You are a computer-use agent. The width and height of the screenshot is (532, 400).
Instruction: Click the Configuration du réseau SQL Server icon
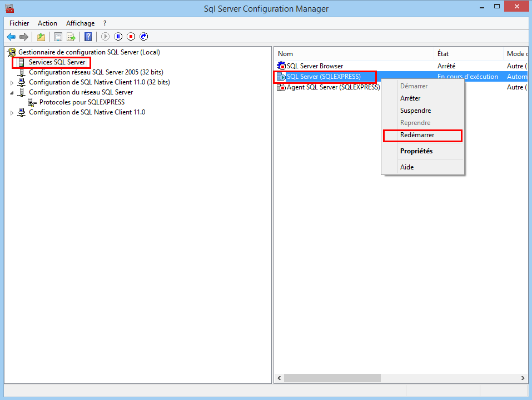click(22, 92)
